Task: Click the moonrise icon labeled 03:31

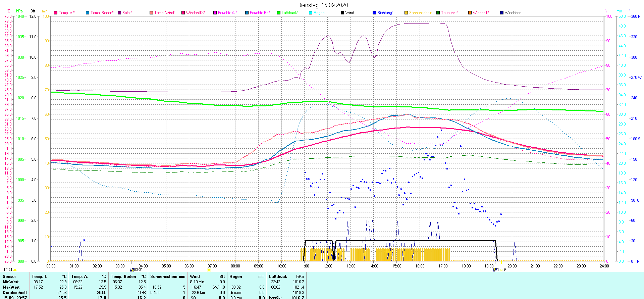Action: pos(132,270)
